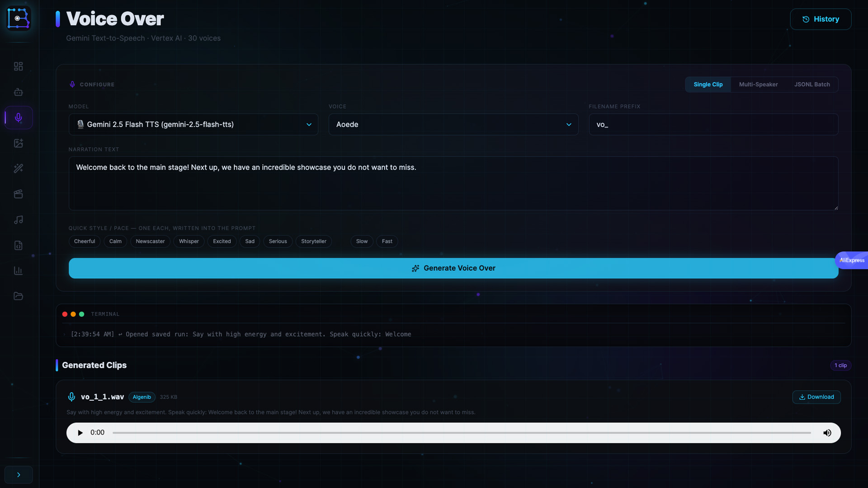The width and height of the screenshot is (868, 488).
Task: Open the robot agent sidebar icon
Action: pyautogui.click(x=19, y=92)
